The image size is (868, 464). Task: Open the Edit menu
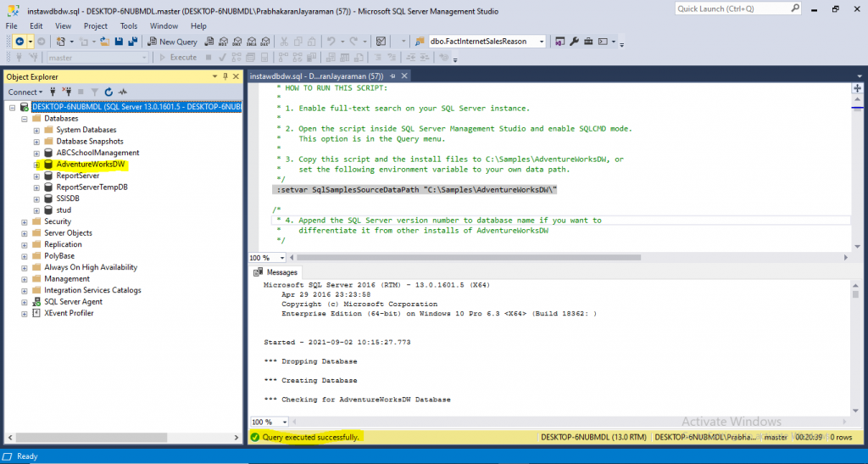36,26
